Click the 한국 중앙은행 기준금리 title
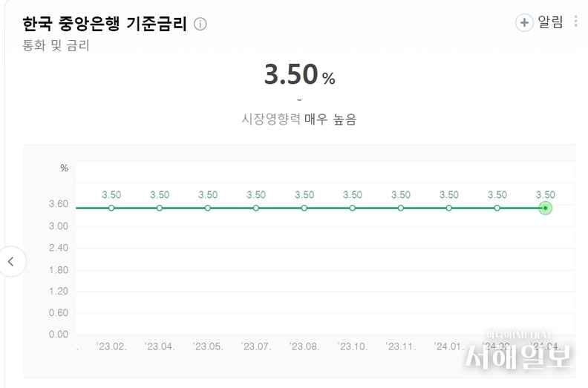The image size is (588, 388). point(105,24)
